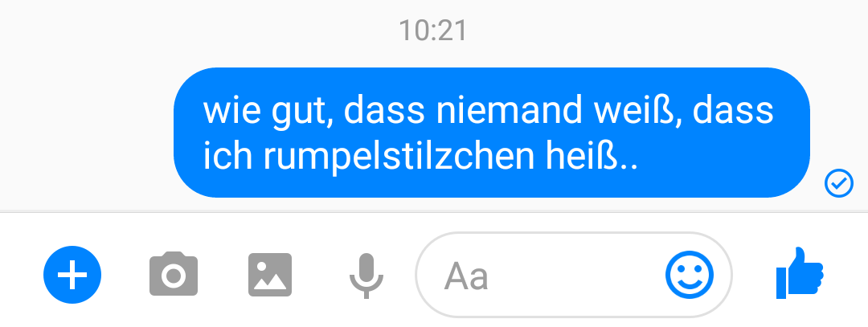Viewport: 868px width, 327px height.
Task: Expand extra options via plus circle
Action: click(72, 275)
